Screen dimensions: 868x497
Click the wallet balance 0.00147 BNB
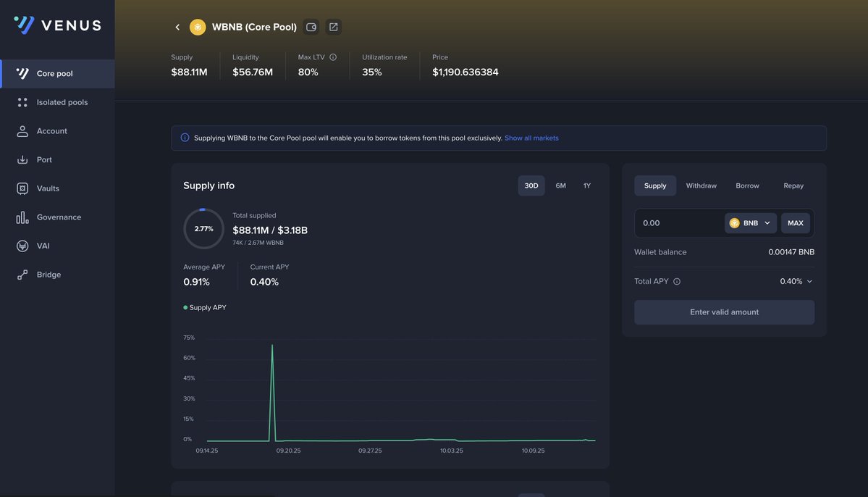791,252
